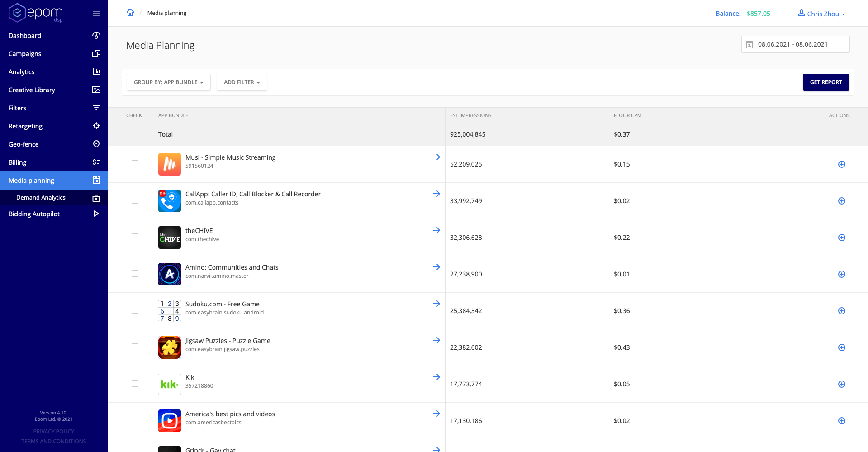Click the user profile icon
This screenshot has height=452, width=868.
pos(801,13)
